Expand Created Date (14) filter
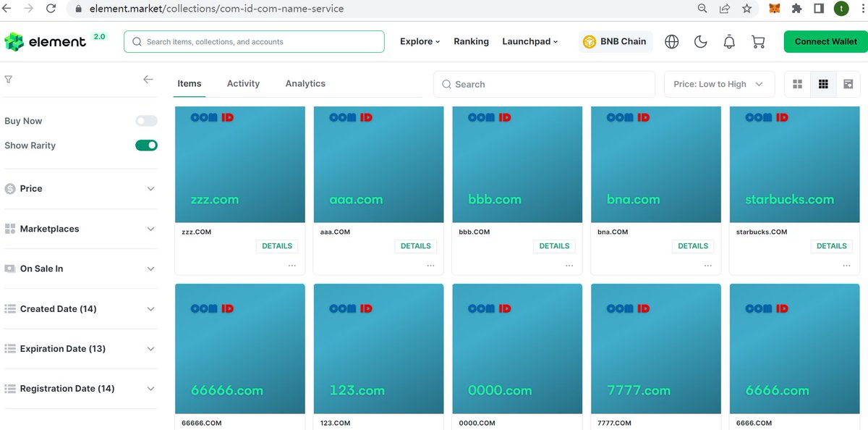 pos(80,309)
